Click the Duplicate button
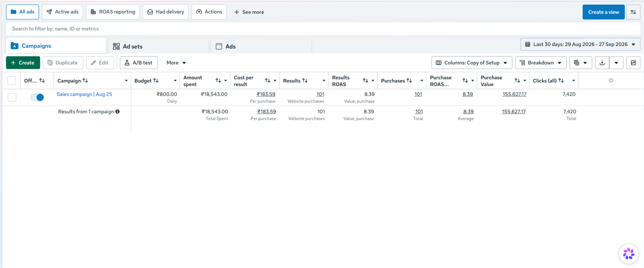 point(63,63)
